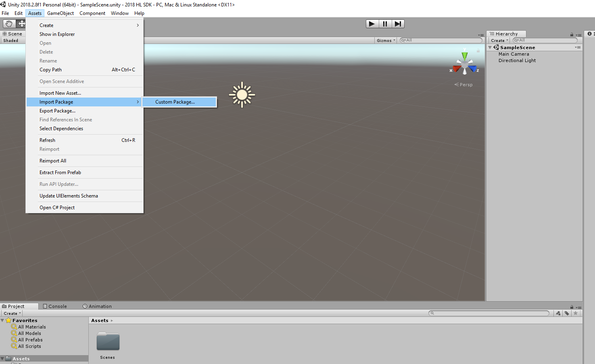Viewport: 595px width, 364px height.
Task: Toggle the Hierarchy panel lock icon
Action: (x=572, y=35)
